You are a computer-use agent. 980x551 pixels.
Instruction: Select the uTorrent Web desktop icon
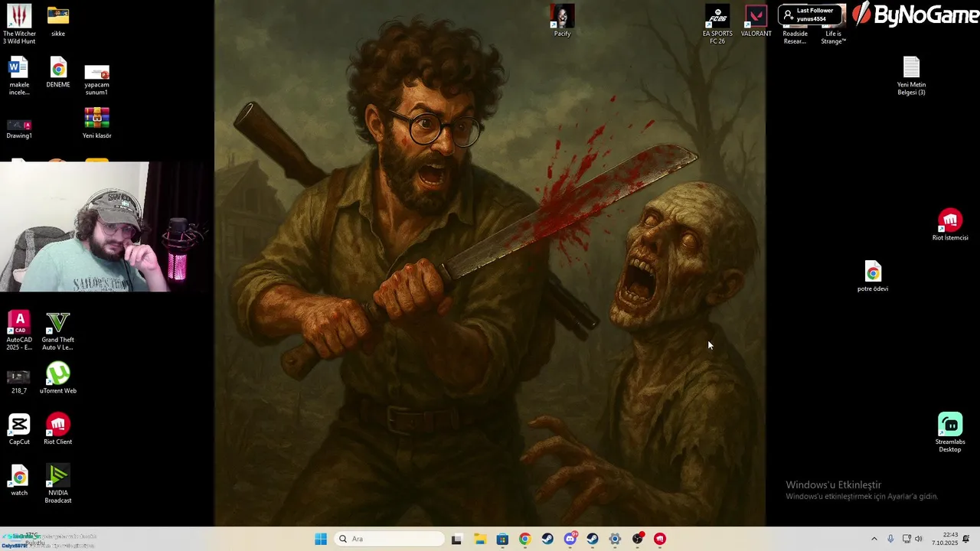pyautogui.click(x=58, y=378)
